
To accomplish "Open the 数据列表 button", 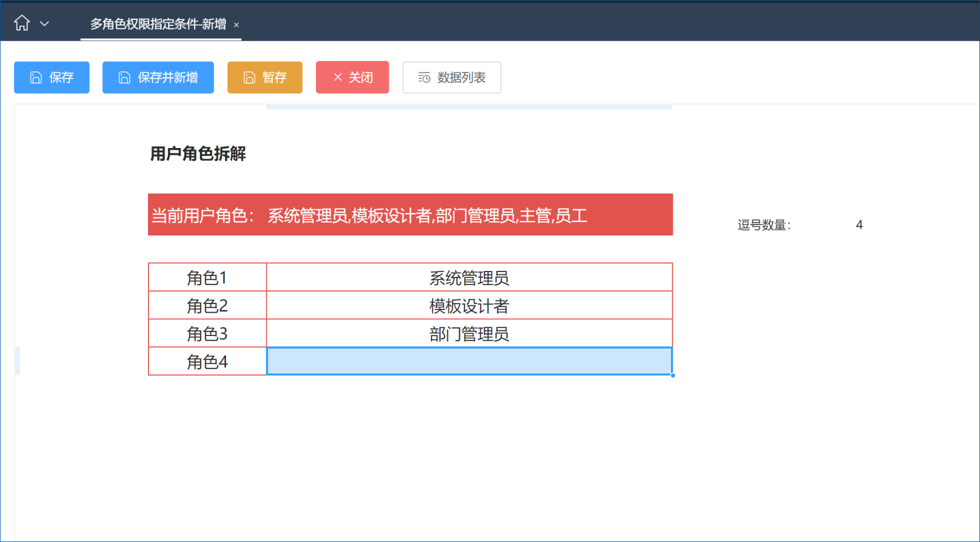I will click(x=452, y=78).
